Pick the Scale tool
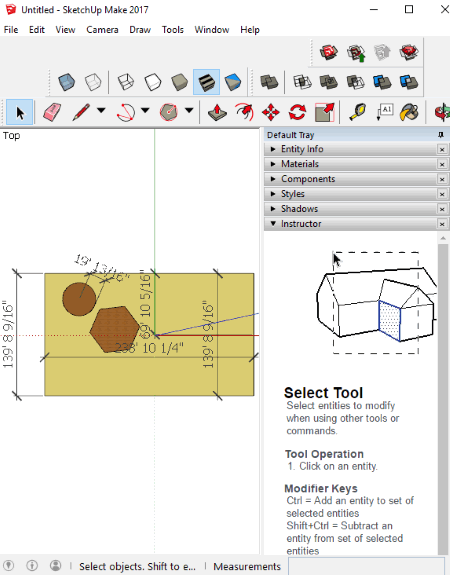The height and width of the screenshot is (575, 450). [325, 112]
